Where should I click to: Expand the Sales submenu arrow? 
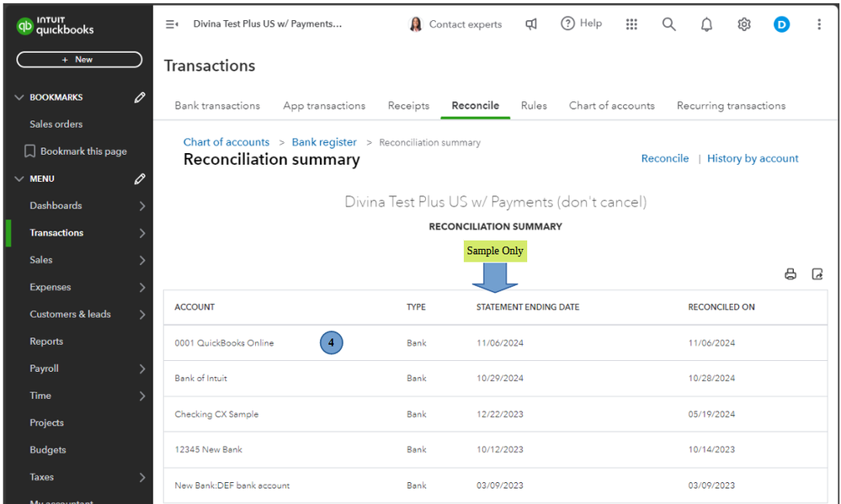tap(141, 260)
